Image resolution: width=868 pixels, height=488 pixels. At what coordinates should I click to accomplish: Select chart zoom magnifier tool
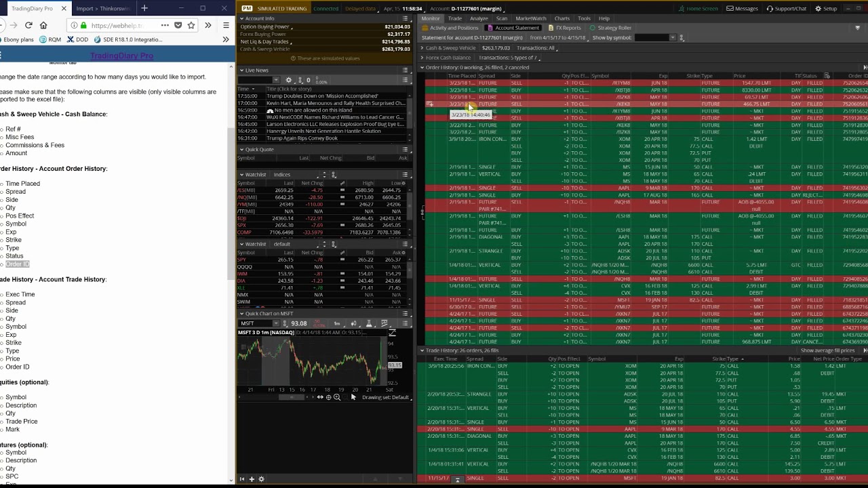point(337,397)
